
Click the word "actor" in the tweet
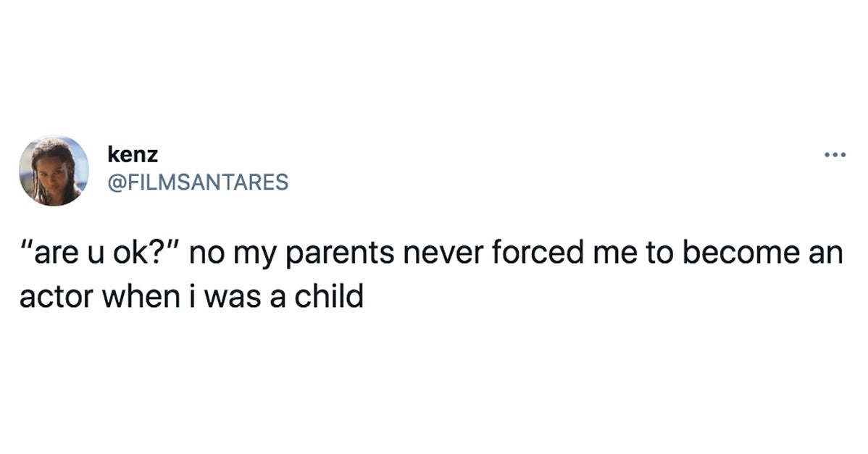pos(57,294)
